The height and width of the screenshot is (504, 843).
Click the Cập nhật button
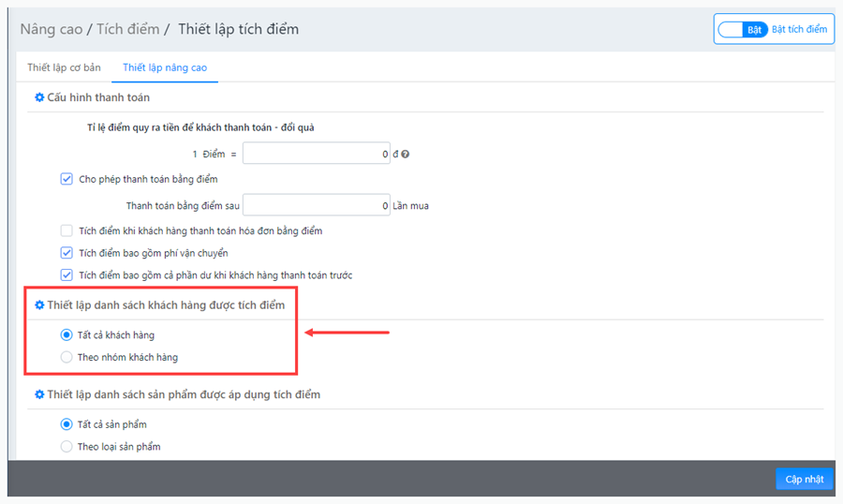click(x=805, y=479)
